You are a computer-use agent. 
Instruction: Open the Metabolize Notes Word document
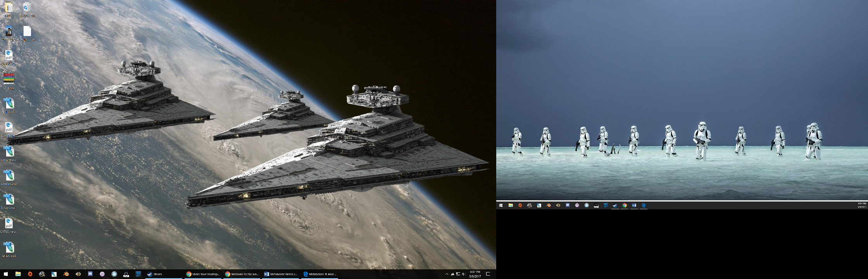pyautogui.click(x=281, y=274)
